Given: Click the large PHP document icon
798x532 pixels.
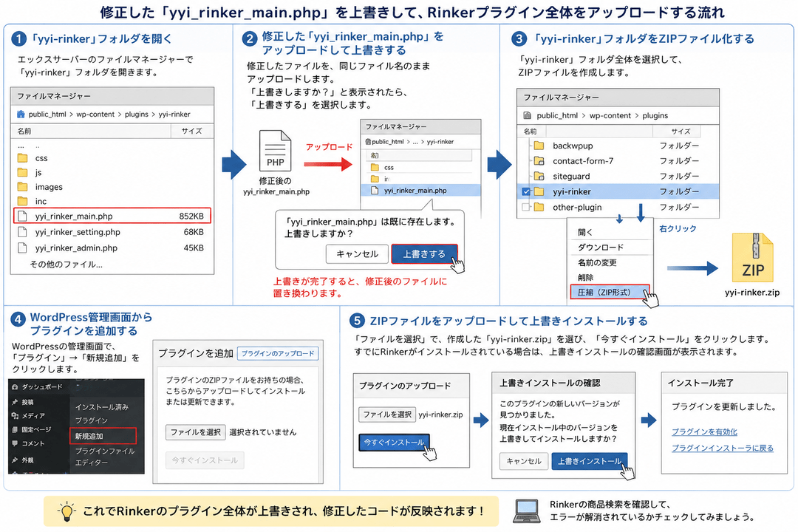Looking at the screenshot, I should pos(275,151).
